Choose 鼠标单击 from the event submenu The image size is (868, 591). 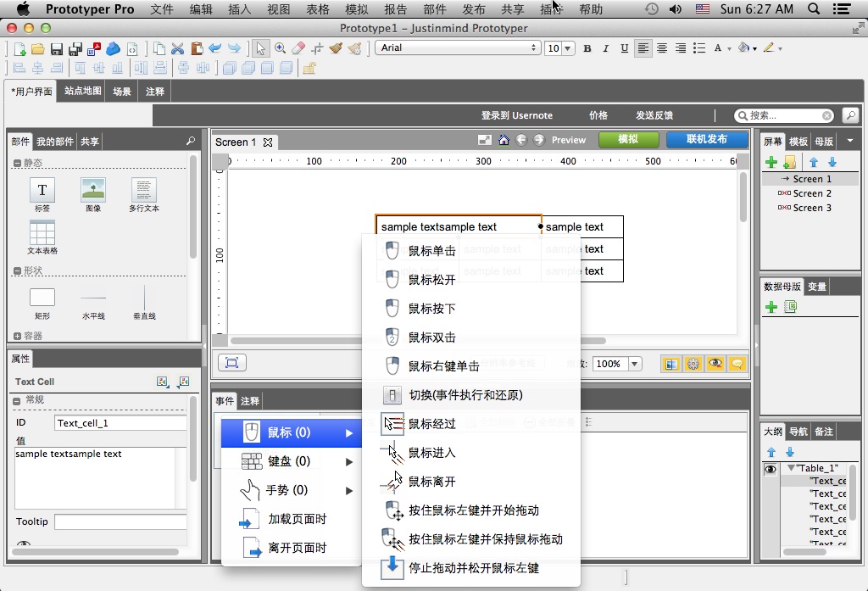pyautogui.click(x=431, y=251)
